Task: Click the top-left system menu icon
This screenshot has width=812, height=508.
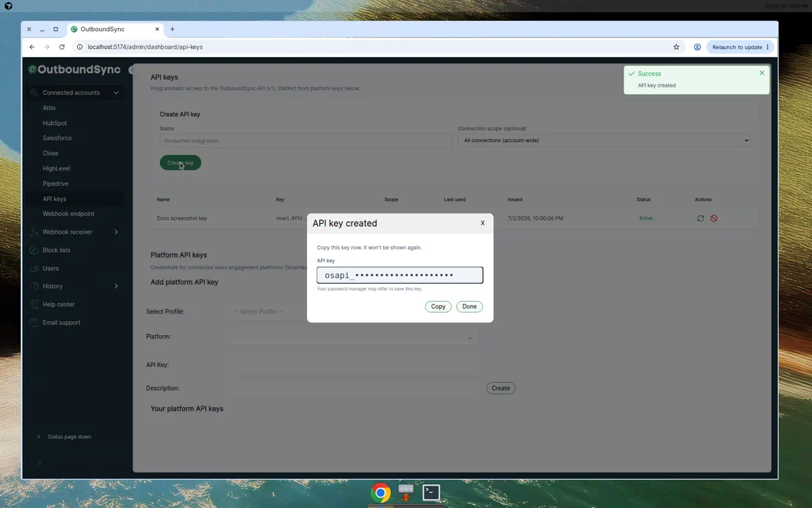Action: (x=8, y=6)
